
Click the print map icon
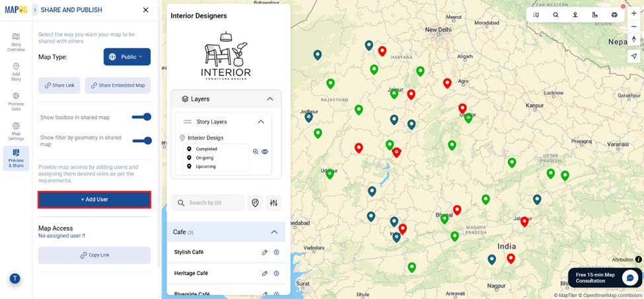(x=614, y=15)
